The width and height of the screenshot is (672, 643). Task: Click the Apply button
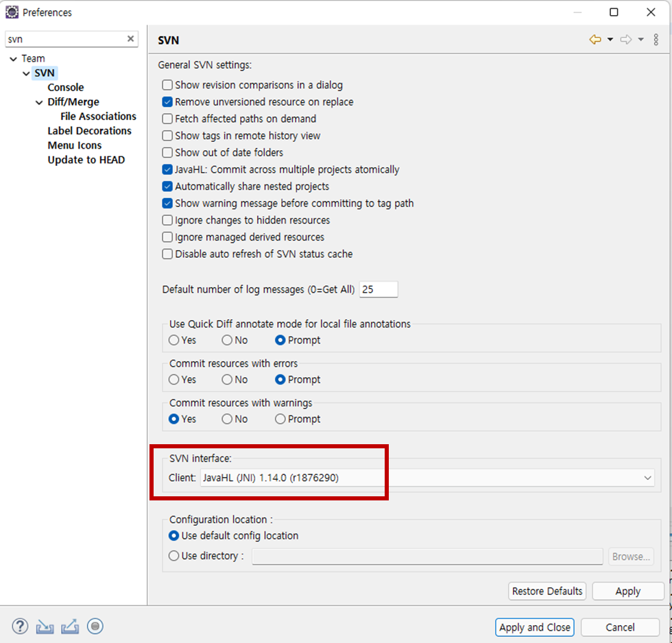click(x=628, y=591)
